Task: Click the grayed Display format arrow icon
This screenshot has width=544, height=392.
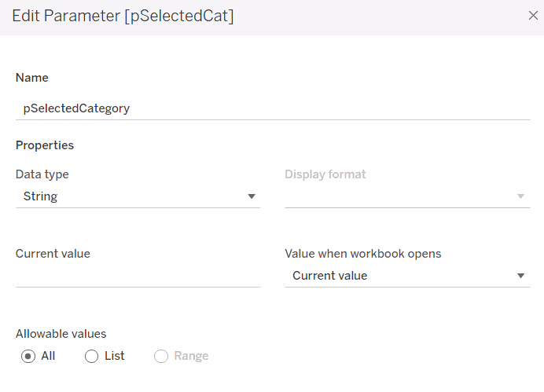Action: (520, 196)
